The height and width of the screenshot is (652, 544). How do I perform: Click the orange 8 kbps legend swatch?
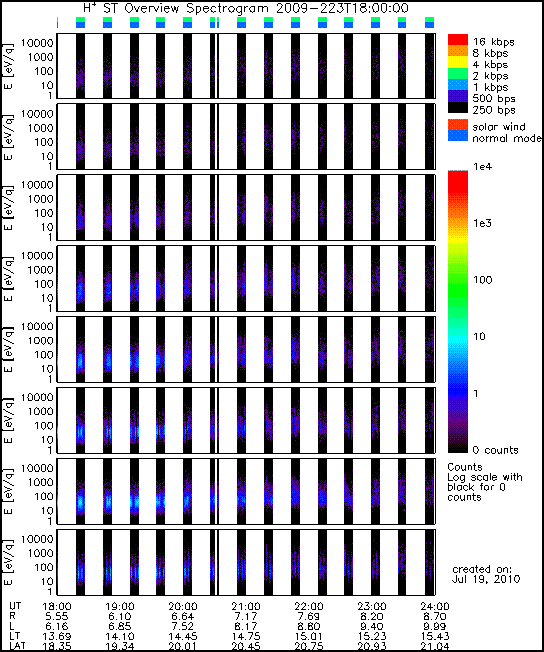[x=457, y=51]
